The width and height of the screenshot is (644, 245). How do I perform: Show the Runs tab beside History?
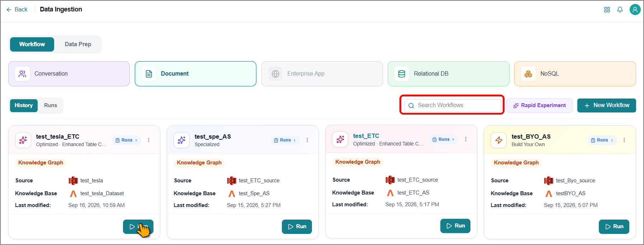[51, 105]
